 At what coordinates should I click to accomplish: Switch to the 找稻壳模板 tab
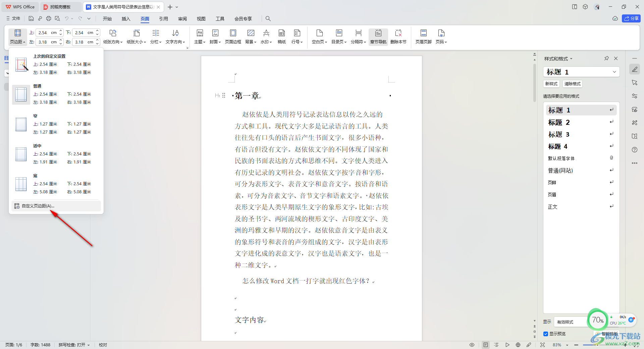60,7
